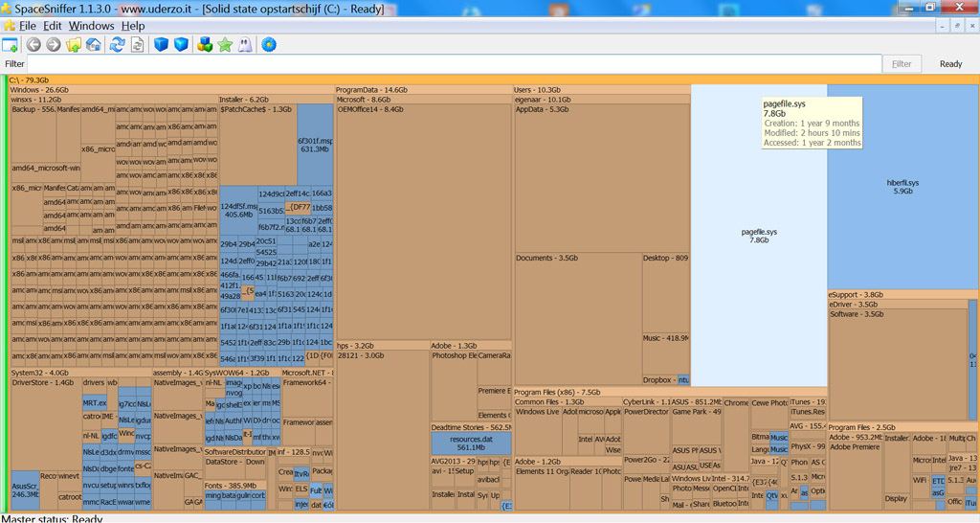Select the Game Park folder block
Image resolution: width=980 pixels, height=523 pixels.
click(x=697, y=426)
